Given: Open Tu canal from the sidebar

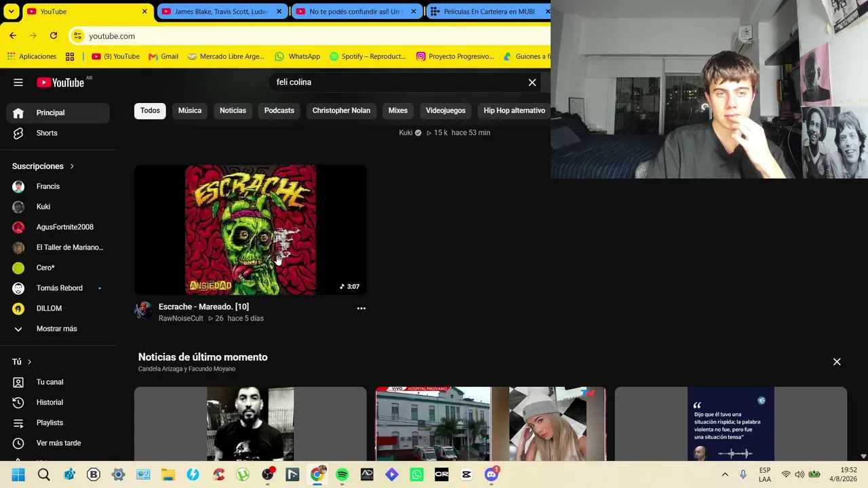Looking at the screenshot, I should [x=58, y=382].
